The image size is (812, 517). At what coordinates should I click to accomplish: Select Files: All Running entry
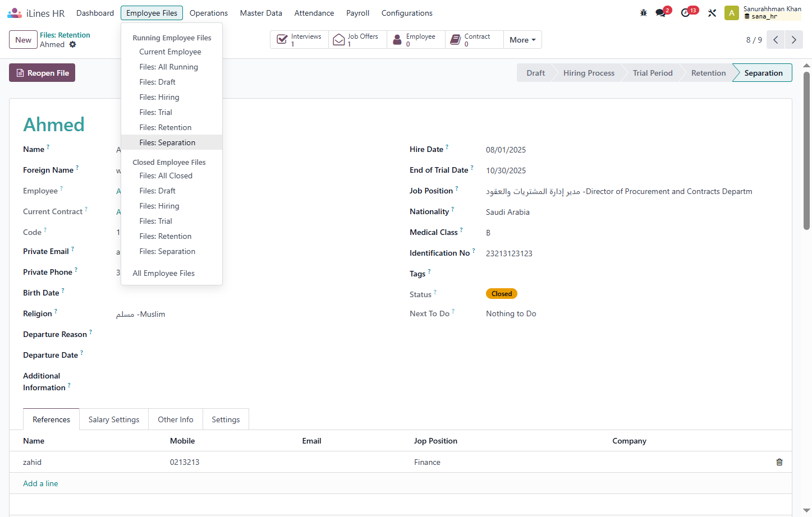pos(172,67)
